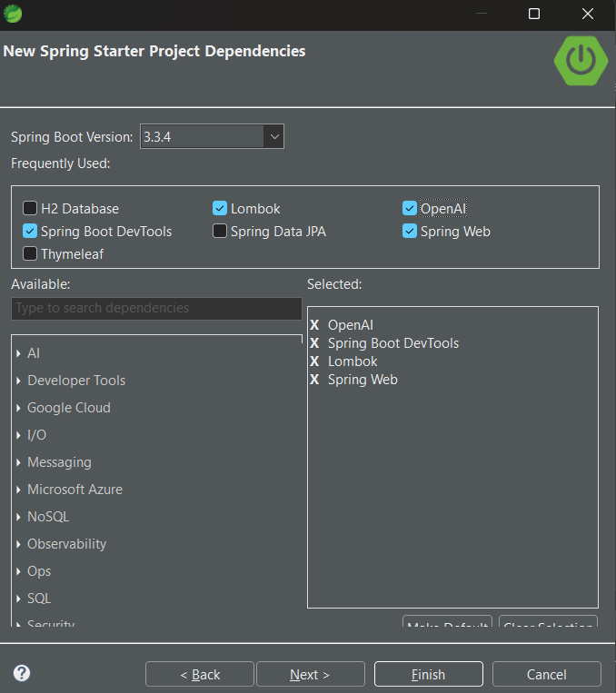Screen dimensions: 616x693
Task: Select the NoSQL tree item
Action: pos(48,517)
